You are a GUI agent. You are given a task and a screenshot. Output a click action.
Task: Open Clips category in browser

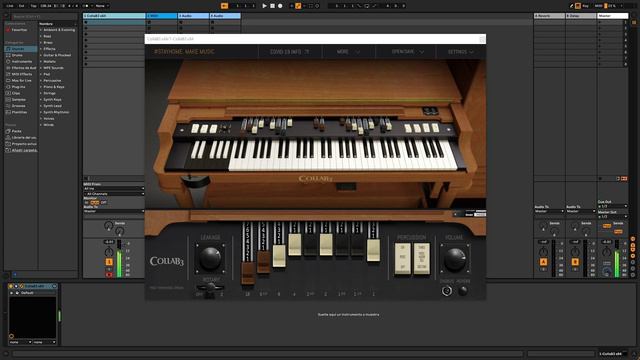pyautogui.click(x=20, y=93)
